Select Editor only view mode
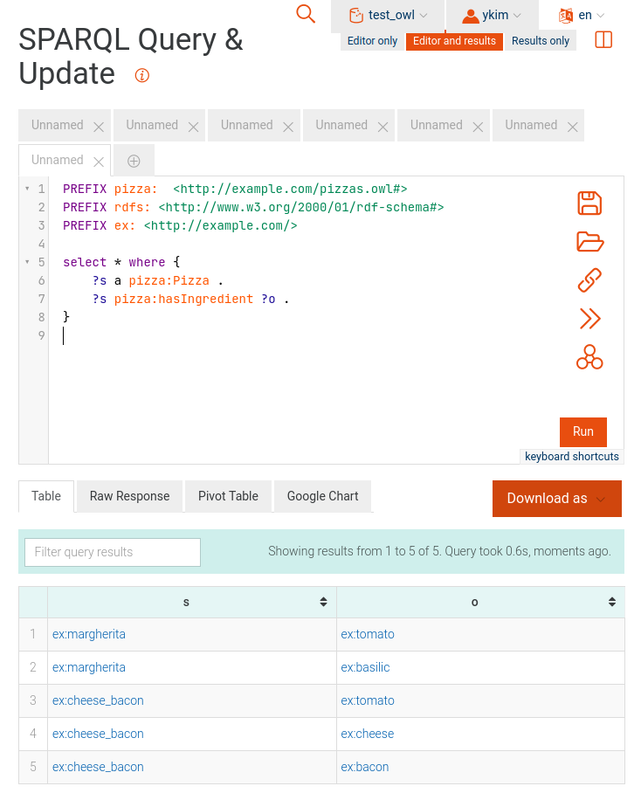 point(372,41)
